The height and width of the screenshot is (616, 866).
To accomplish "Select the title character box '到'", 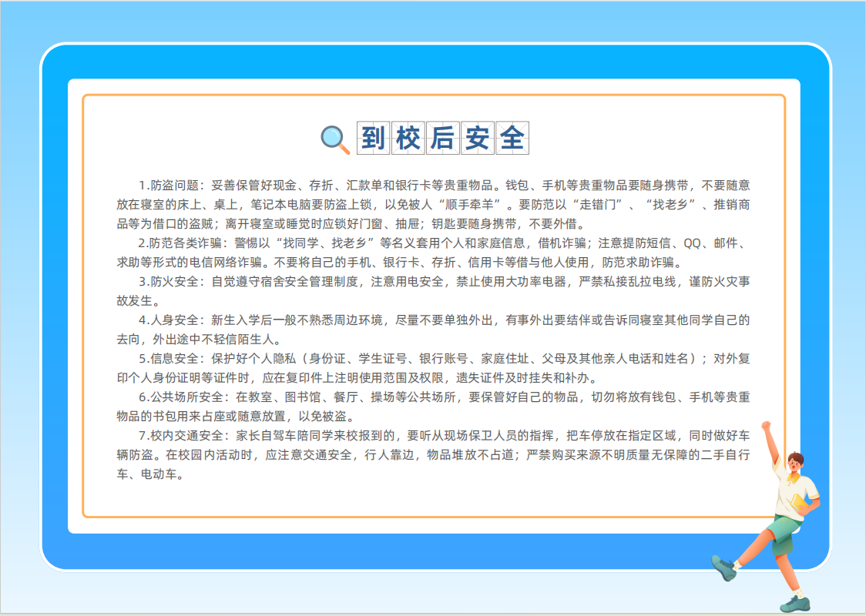I will pyautogui.click(x=374, y=138).
